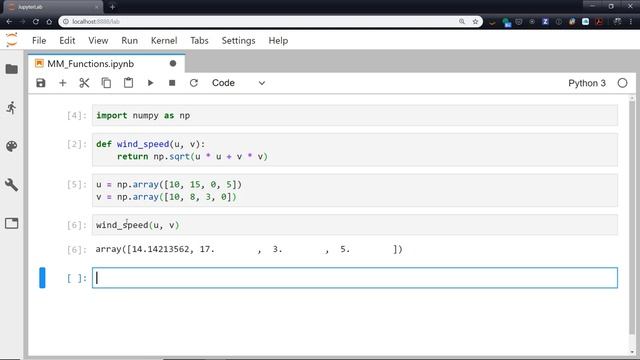Click the empty active code cell

(x=355, y=278)
